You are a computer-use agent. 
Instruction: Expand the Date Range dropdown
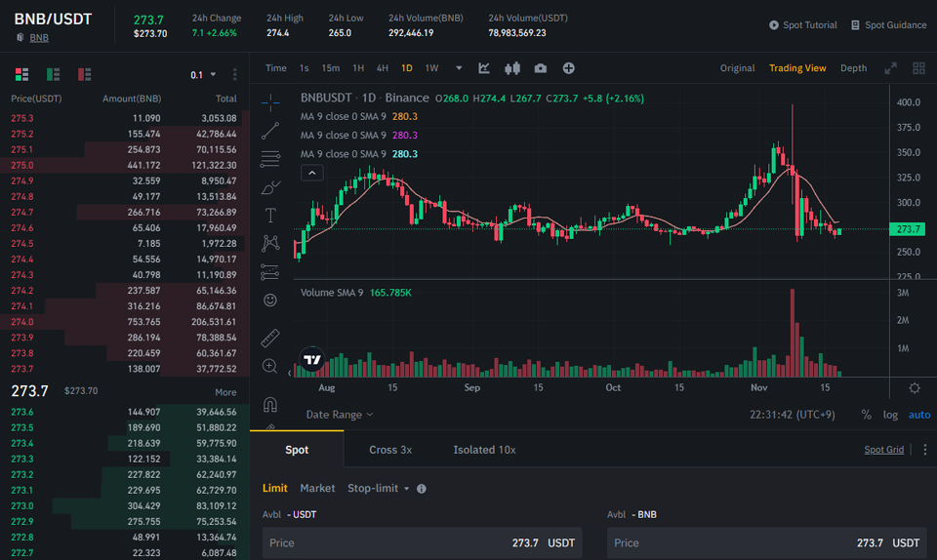[340, 415]
